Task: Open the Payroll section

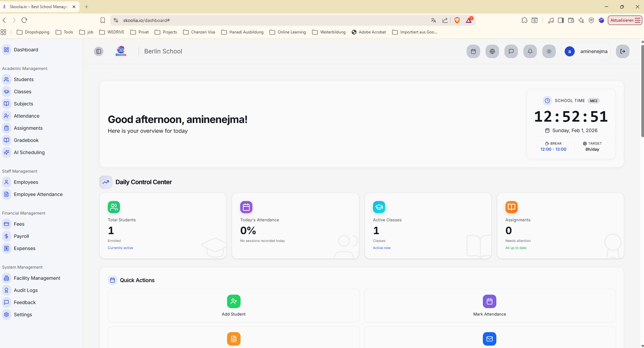Action: (21, 236)
